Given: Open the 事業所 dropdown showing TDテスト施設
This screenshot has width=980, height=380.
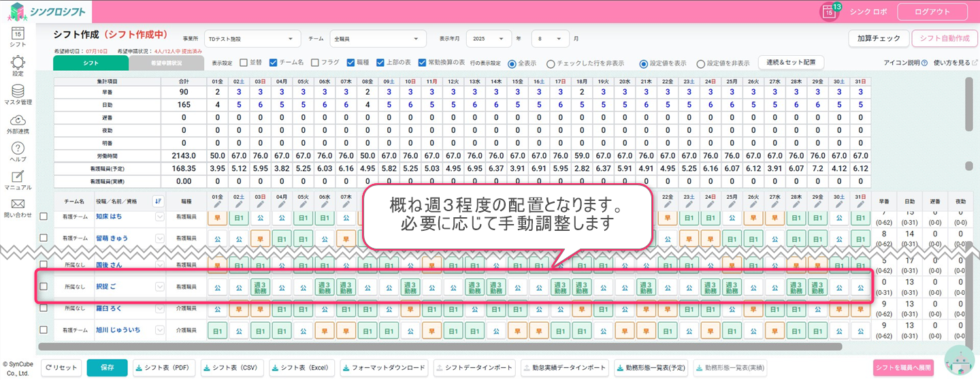Looking at the screenshot, I should tap(252, 39).
